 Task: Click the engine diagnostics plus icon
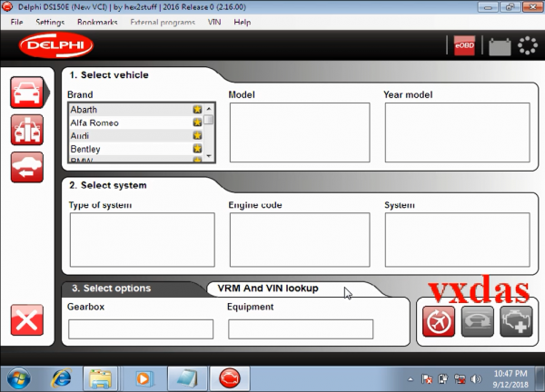point(516,321)
